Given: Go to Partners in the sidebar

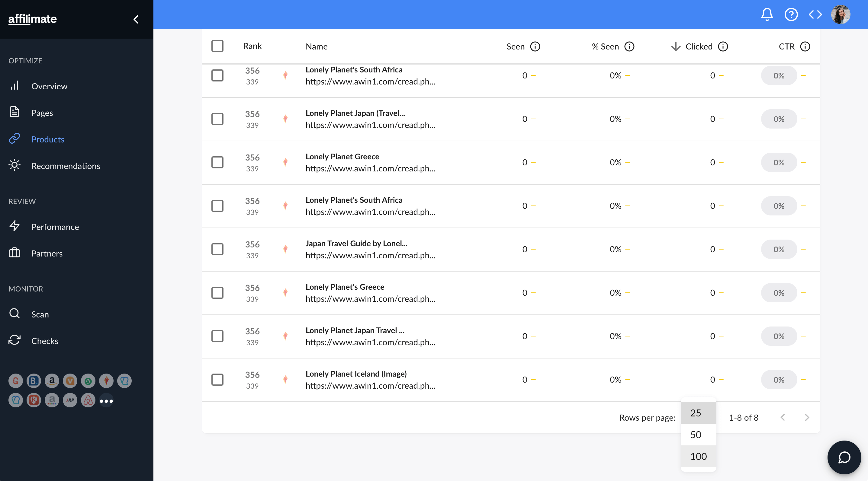Looking at the screenshot, I should click(47, 253).
